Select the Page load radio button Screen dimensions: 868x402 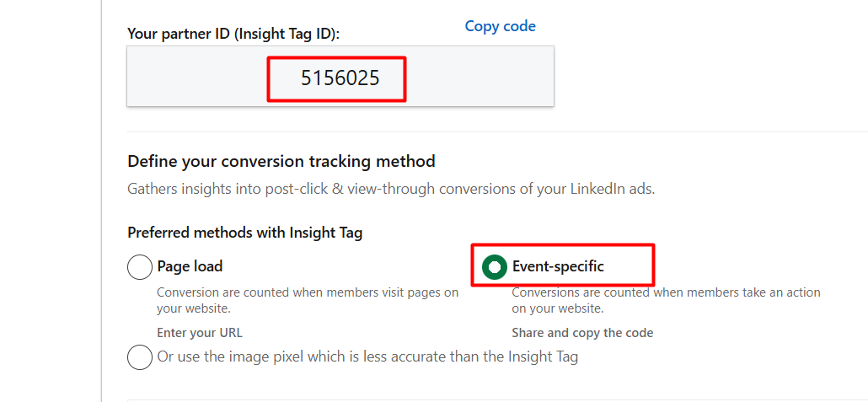(140, 267)
